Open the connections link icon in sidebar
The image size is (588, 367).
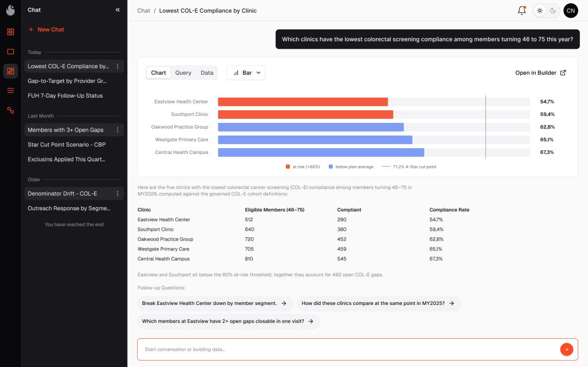(x=10, y=110)
